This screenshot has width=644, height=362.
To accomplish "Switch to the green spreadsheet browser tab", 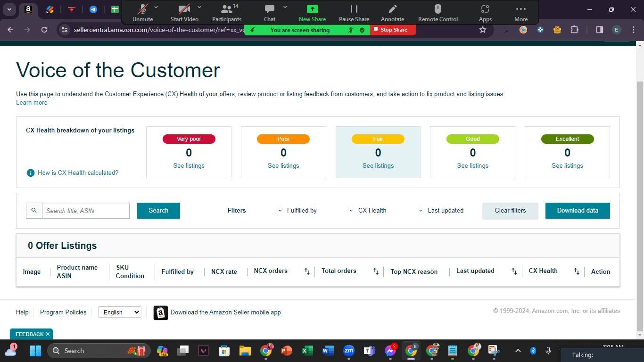I will [115, 9].
